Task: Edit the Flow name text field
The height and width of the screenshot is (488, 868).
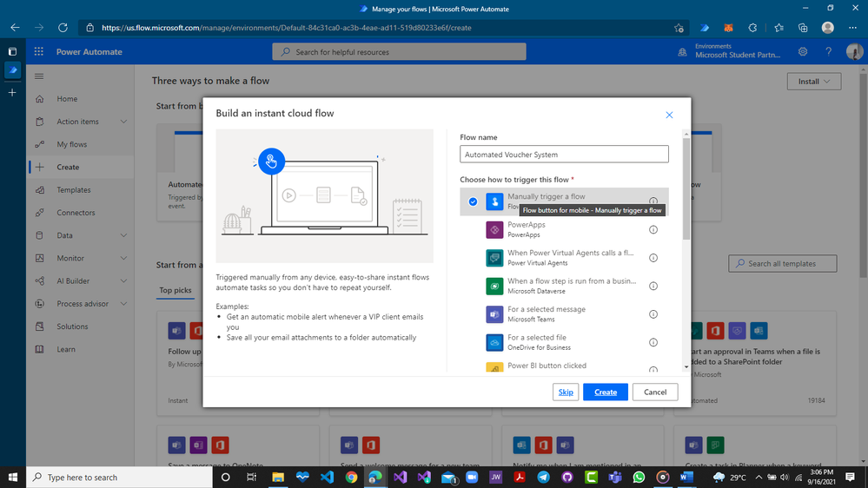Action: pos(564,155)
